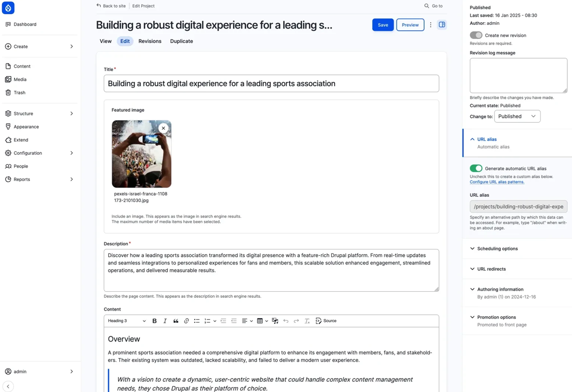Click the remove formatting icon
Viewport: 572px width, 392px height.
point(307,321)
